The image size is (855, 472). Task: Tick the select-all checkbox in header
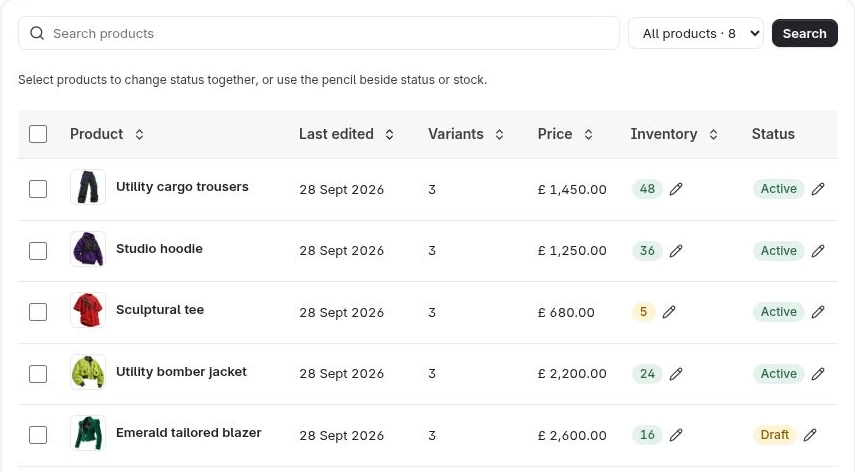(x=38, y=134)
